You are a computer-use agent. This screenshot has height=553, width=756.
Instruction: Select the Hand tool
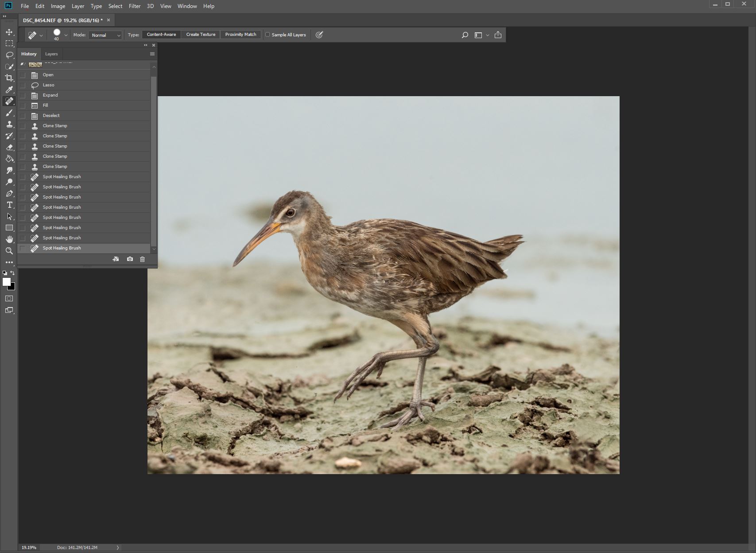(x=9, y=239)
